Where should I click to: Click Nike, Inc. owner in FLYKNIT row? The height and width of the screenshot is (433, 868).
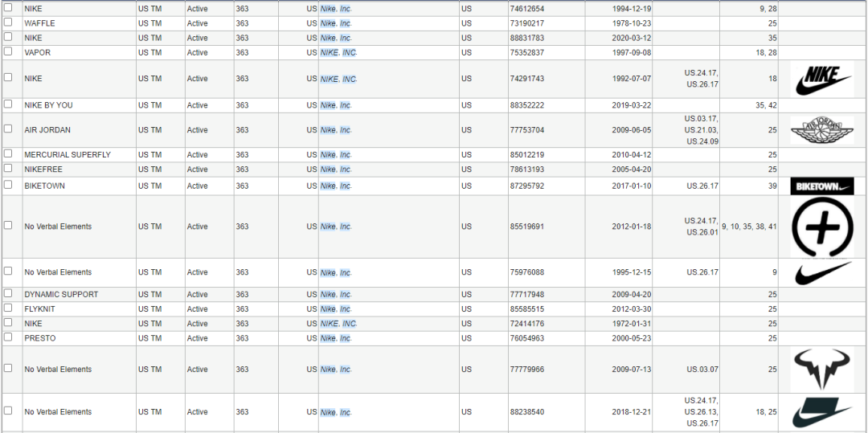(335, 309)
